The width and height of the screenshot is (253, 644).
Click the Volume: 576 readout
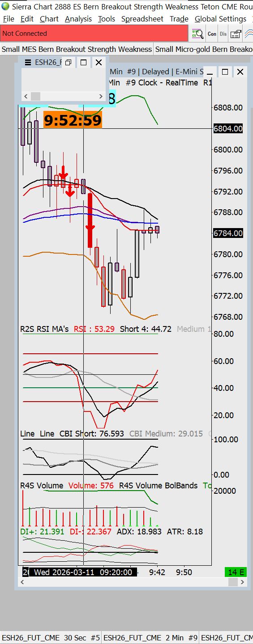click(91, 485)
